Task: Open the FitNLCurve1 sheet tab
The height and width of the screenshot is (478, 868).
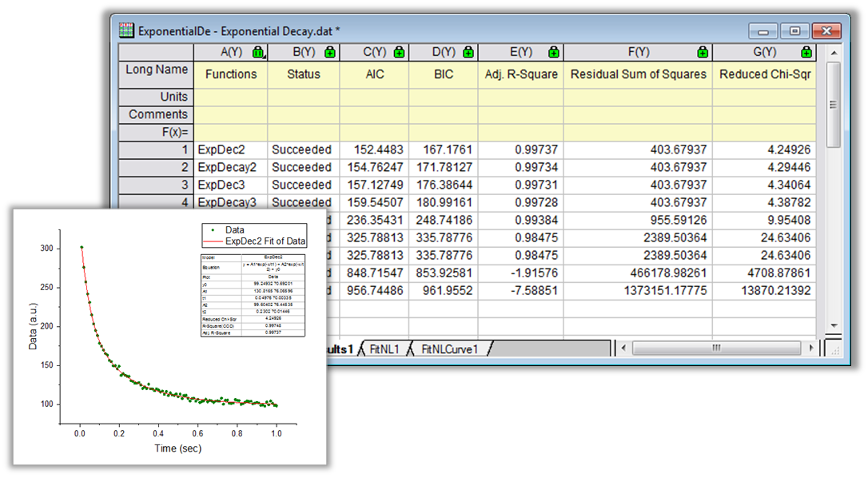Action: click(x=449, y=349)
